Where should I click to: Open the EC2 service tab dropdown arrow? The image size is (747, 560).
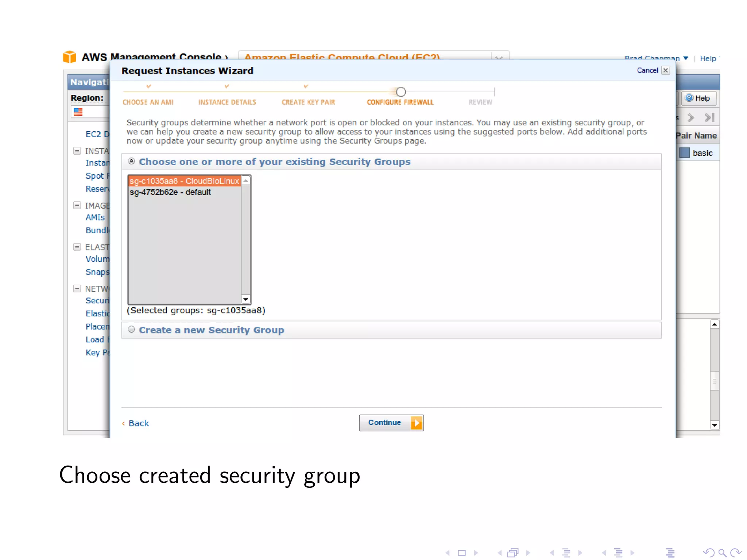pos(499,58)
